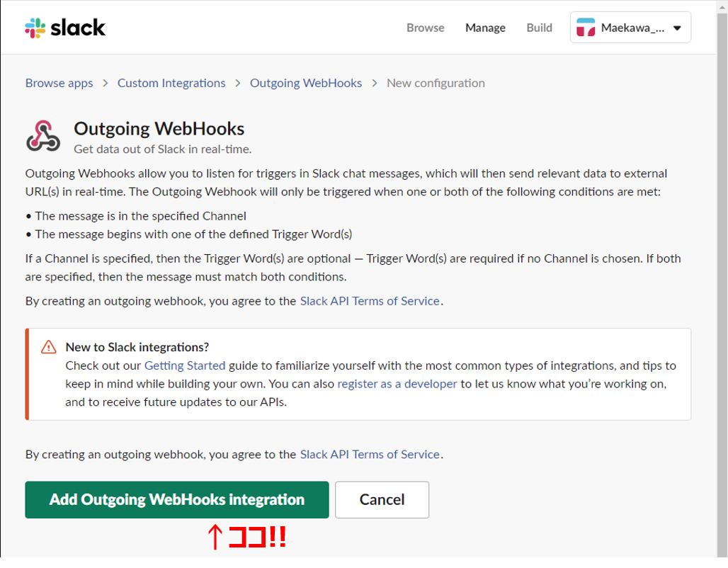Viewport: 728px width, 568px height.
Task: Open the Getting Started guide link
Action: pyautogui.click(x=185, y=365)
